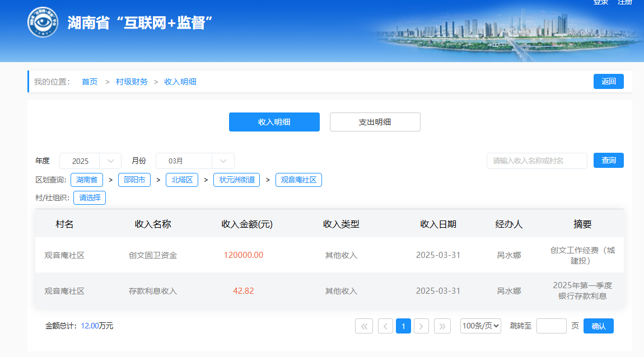The width and height of the screenshot is (644, 357).
Task: Open the 村级财务 breadcrumb link
Action: tap(132, 82)
